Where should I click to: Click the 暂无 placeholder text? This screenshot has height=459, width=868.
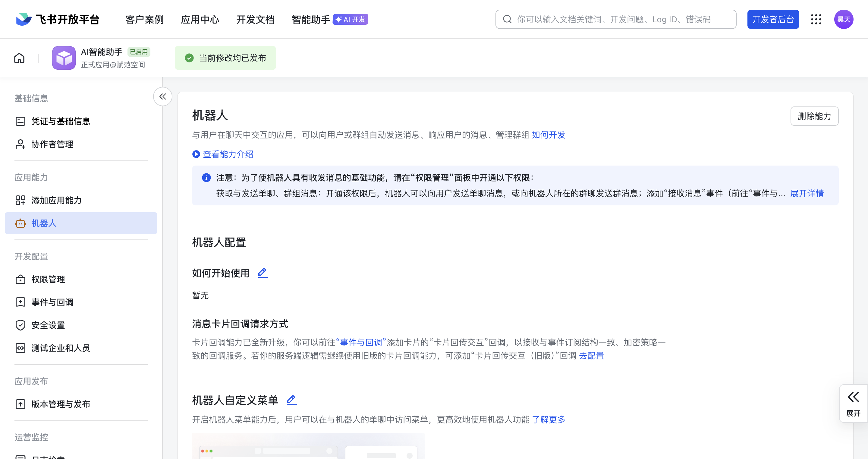point(200,295)
